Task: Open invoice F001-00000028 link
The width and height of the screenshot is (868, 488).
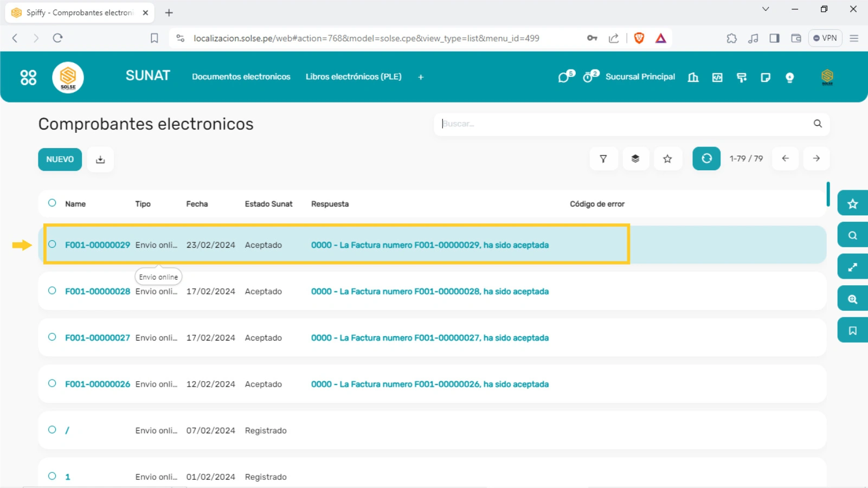Action: coord(98,292)
